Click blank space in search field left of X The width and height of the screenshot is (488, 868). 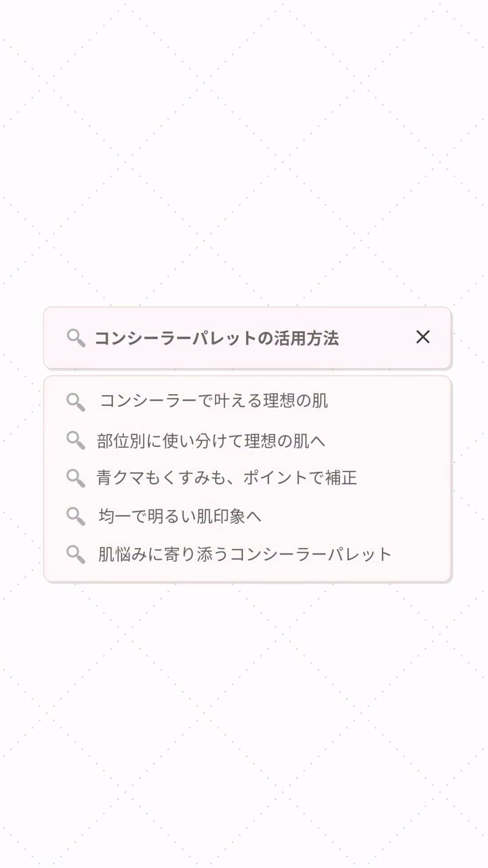pyautogui.click(x=376, y=338)
